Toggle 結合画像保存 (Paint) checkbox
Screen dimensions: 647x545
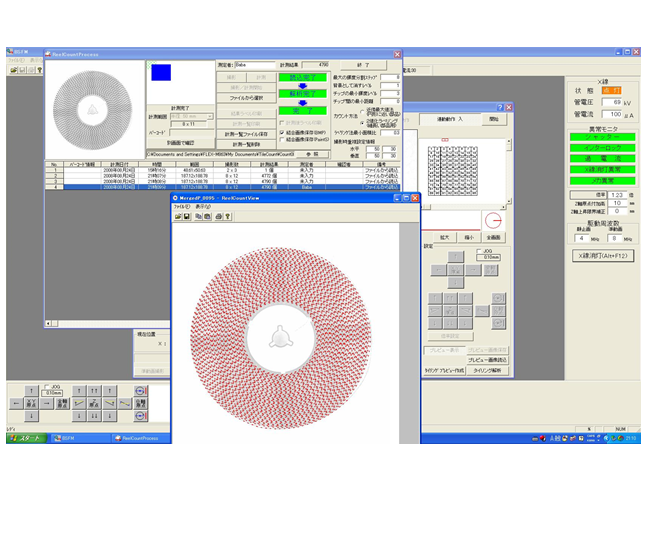click(282, 139)
